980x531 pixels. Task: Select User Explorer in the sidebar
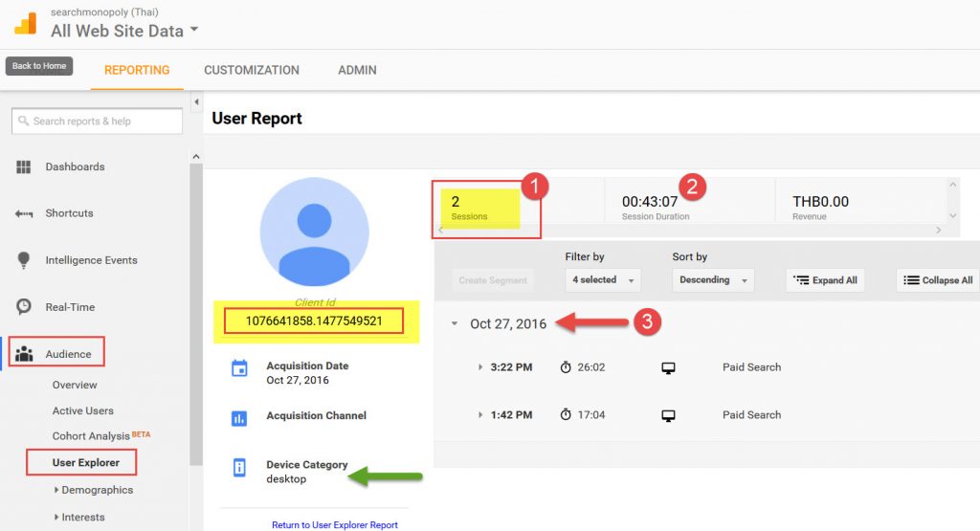(85, 462)
